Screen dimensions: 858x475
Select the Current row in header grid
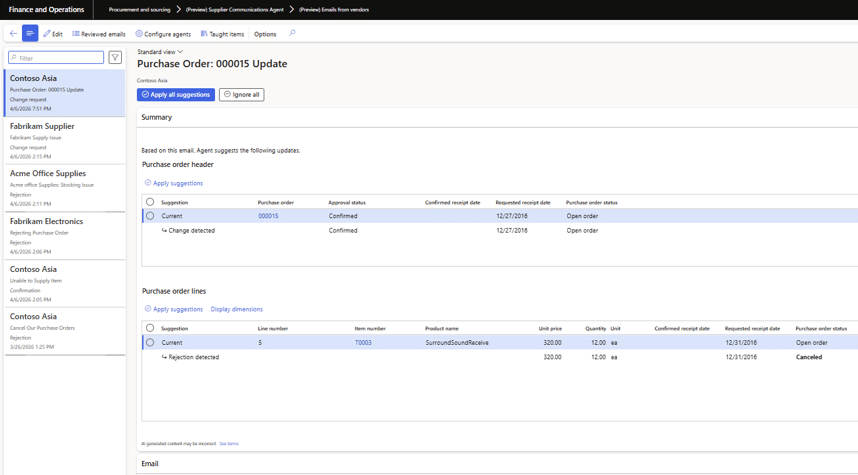click(150, 216)
